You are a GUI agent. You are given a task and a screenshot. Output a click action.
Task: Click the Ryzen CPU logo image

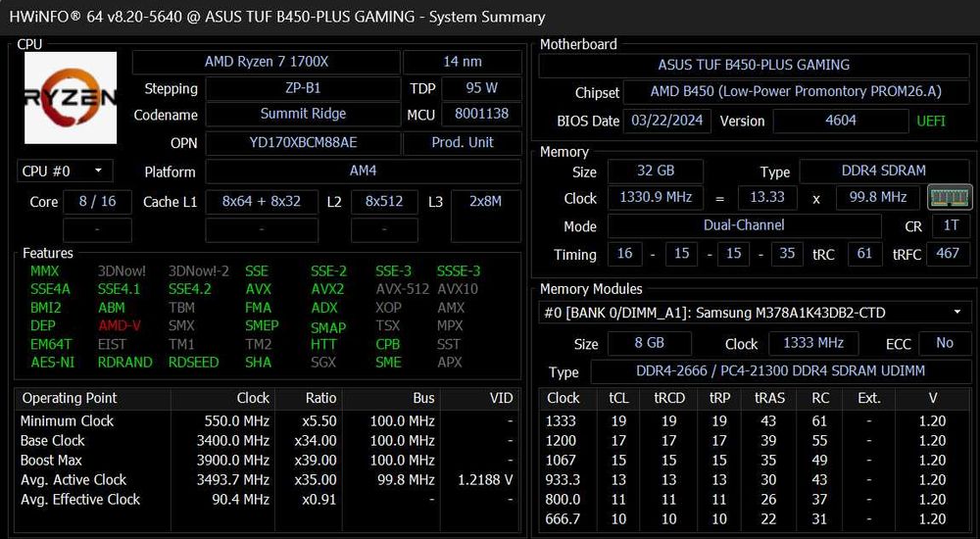coord(70,98)
